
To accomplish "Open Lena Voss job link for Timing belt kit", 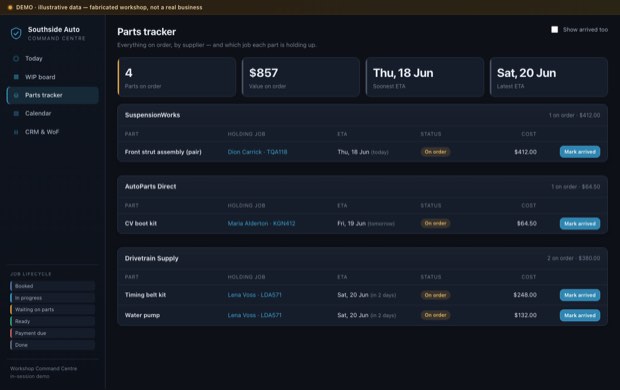I will coord(255,295).
